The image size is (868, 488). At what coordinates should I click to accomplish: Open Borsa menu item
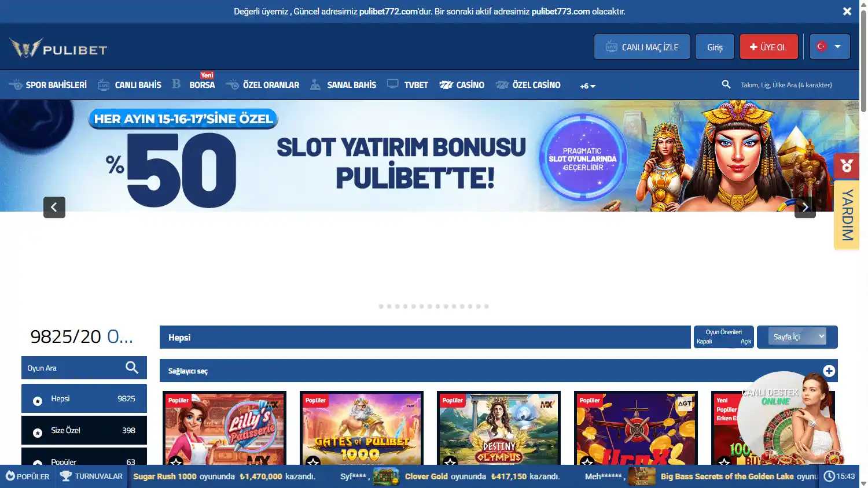coord(194,85)
